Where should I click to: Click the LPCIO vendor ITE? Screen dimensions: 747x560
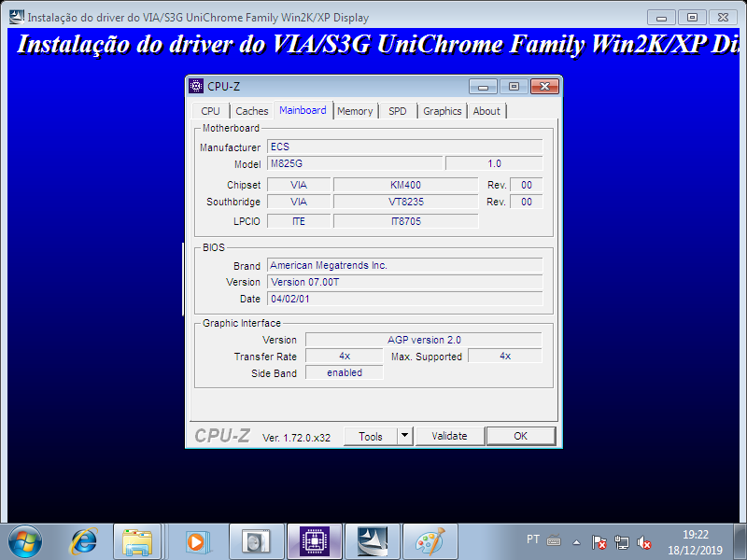[x=299, y=221]
